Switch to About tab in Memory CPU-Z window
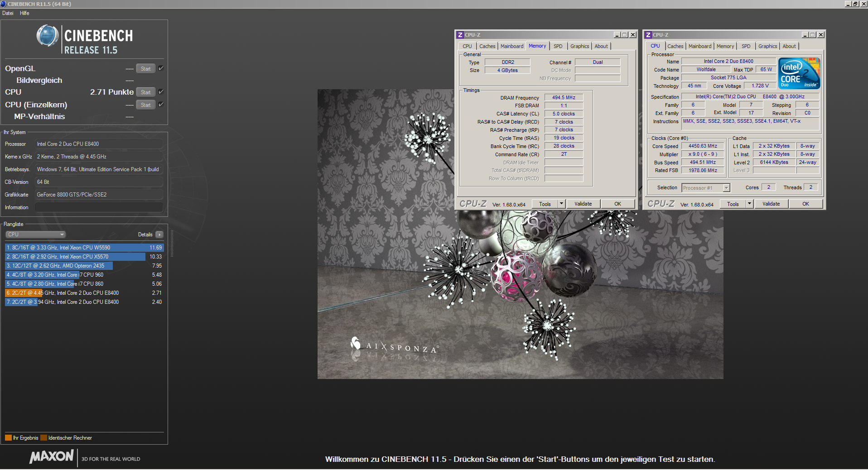This screenshot has width=868, height=470. tap(601, 46)
